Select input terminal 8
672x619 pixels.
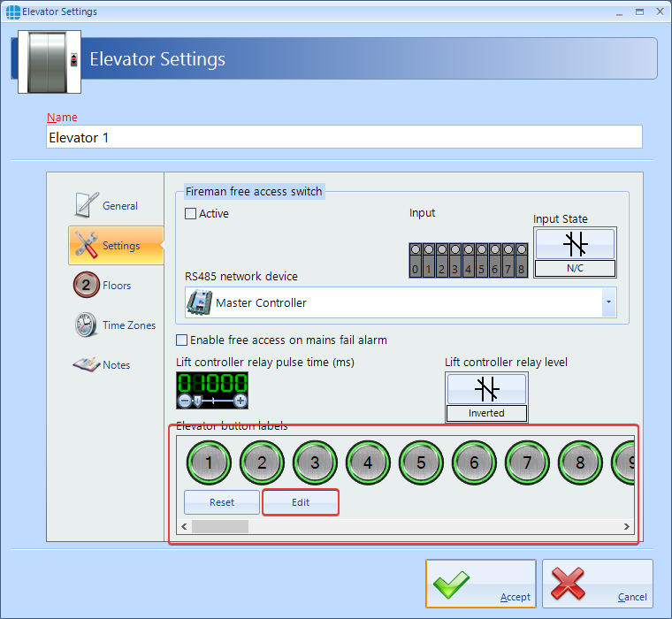click(522, 260)
